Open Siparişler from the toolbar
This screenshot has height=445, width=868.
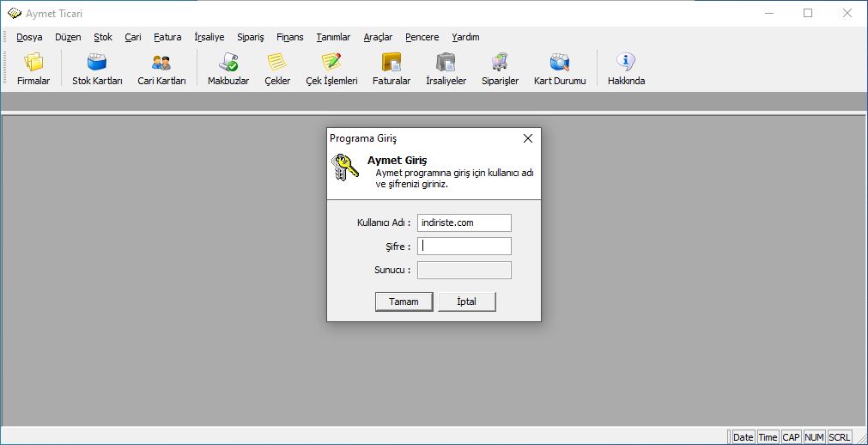[500, 69]
